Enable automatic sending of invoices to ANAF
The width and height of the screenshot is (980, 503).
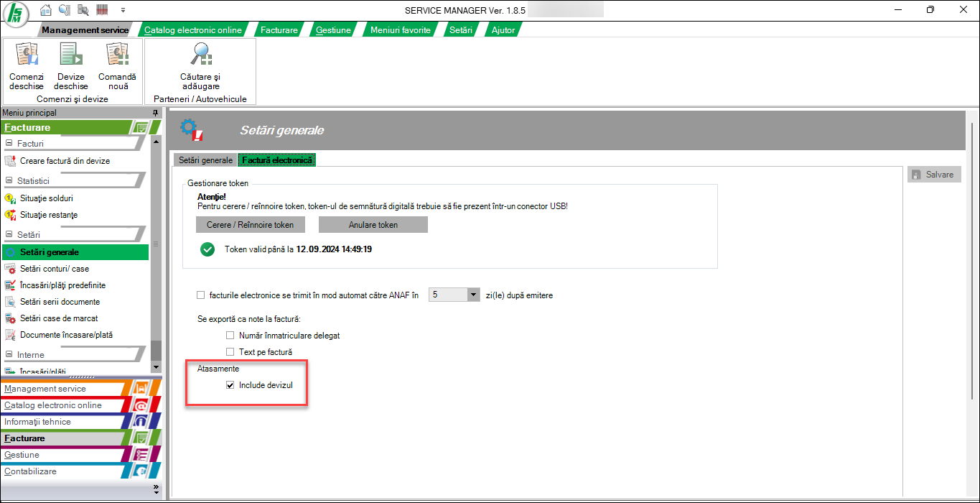(201, 295)
